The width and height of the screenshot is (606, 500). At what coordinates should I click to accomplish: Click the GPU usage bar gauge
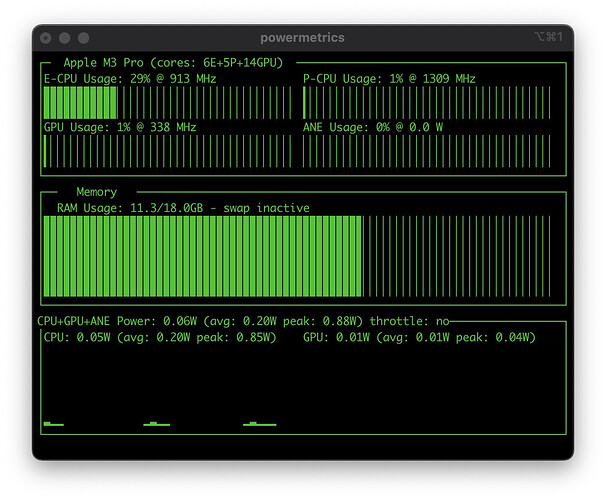[x=168, y=151]
